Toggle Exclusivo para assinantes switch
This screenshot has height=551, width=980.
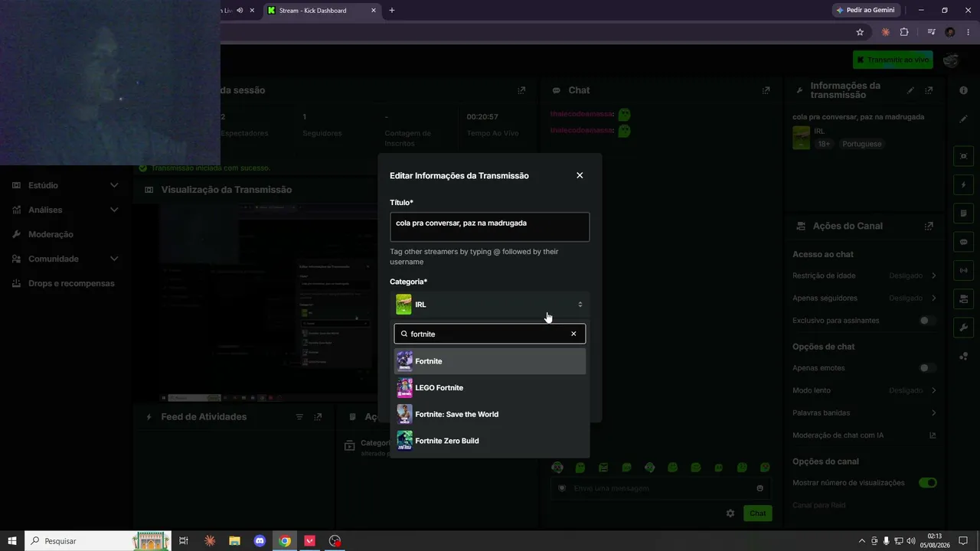pos(927,321)
